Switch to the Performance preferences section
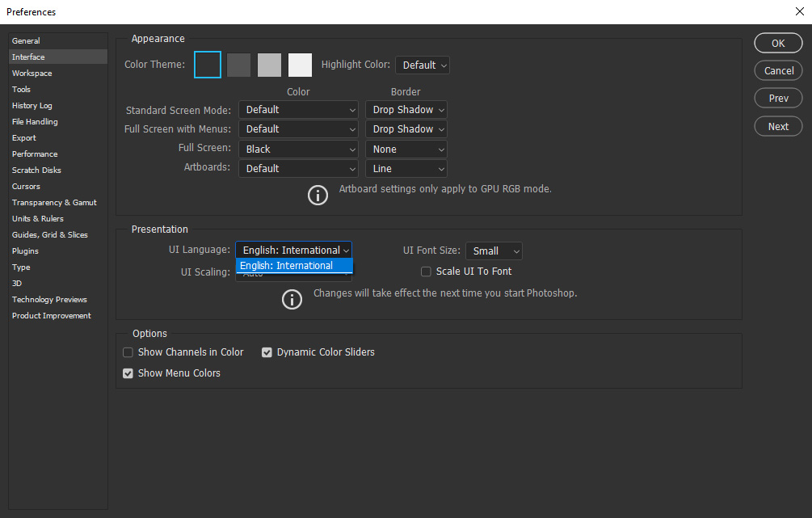This screenshot has width=812, height=518. pos(34,154)
